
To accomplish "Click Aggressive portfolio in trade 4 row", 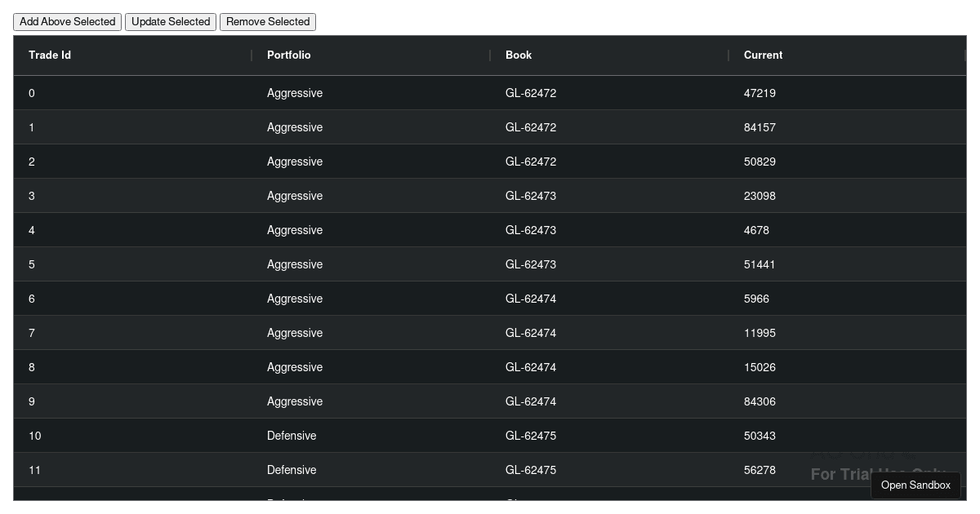I will point(295,230).
